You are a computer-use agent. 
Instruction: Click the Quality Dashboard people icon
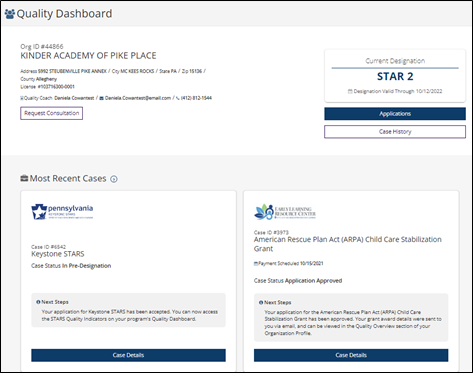(x=10, y=14)
